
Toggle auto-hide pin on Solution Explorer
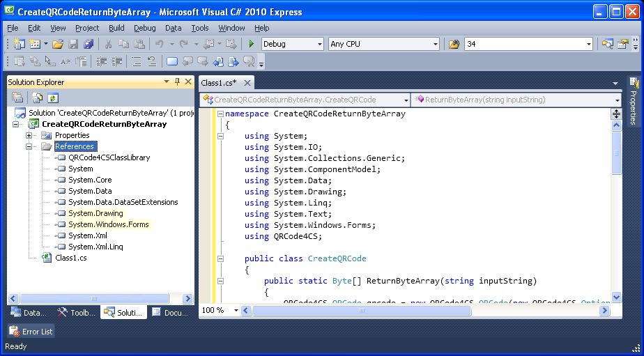(177, 82)
